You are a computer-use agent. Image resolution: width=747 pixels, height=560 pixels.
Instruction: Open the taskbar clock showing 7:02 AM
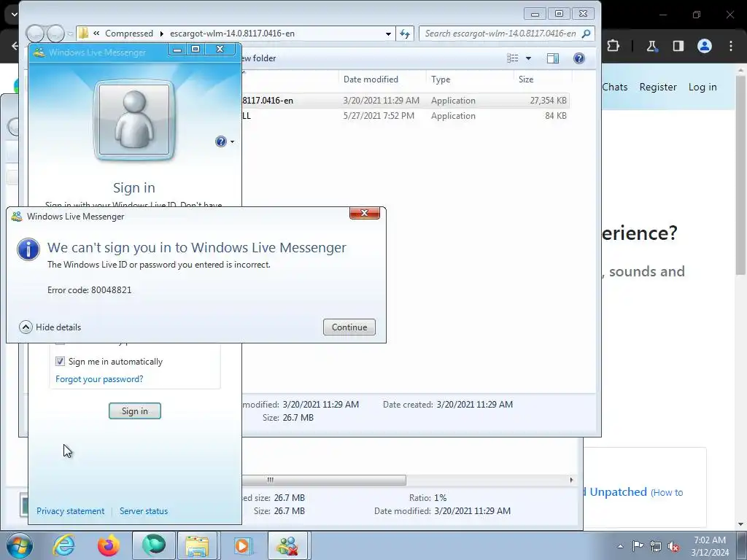tap(710, 545)
